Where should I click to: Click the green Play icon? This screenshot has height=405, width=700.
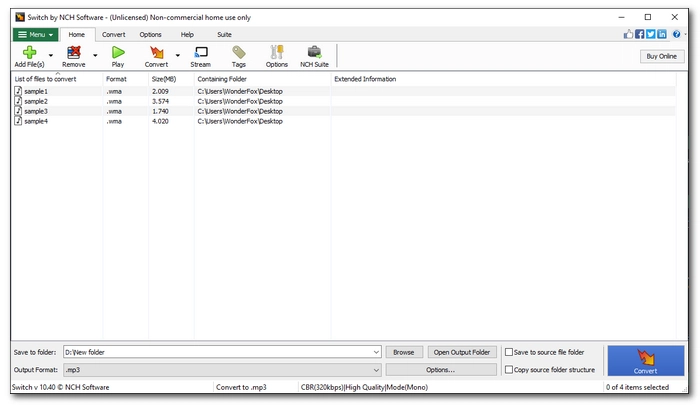point(118,52)
